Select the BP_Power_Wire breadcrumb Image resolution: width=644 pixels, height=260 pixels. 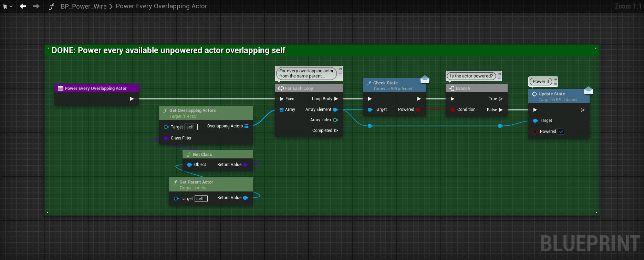83,7
